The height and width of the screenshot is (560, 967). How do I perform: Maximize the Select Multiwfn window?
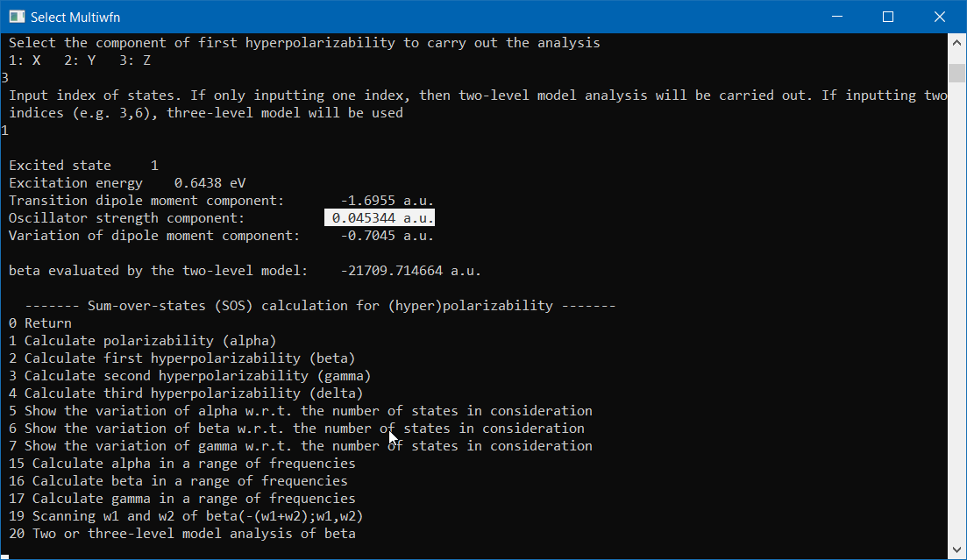888,17
